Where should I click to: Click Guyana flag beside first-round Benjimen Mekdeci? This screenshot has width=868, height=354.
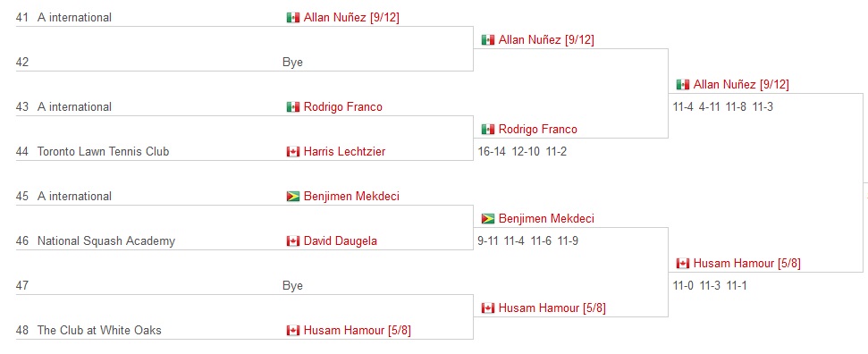pyautogui.click(x=293, y=197)
